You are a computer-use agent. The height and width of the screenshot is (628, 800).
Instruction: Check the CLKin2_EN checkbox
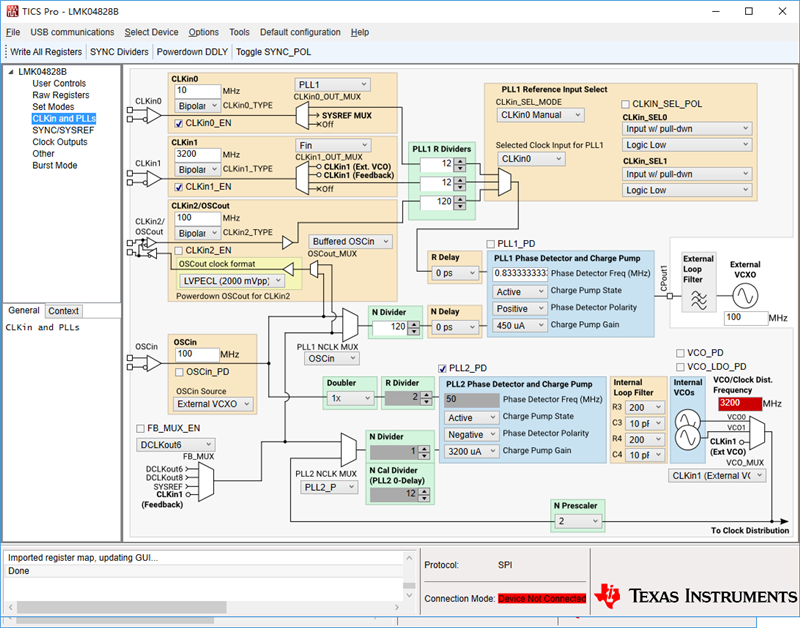179,250
